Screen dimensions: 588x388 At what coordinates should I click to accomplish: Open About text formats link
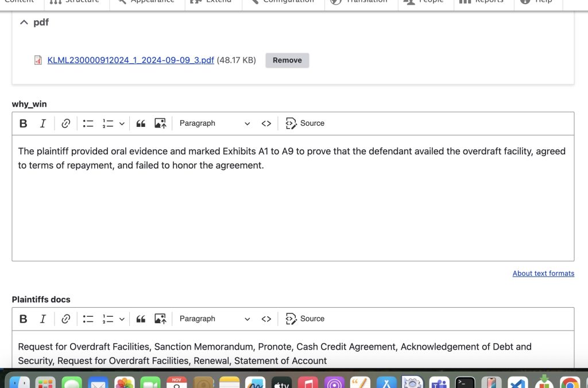tap(543, 274)
